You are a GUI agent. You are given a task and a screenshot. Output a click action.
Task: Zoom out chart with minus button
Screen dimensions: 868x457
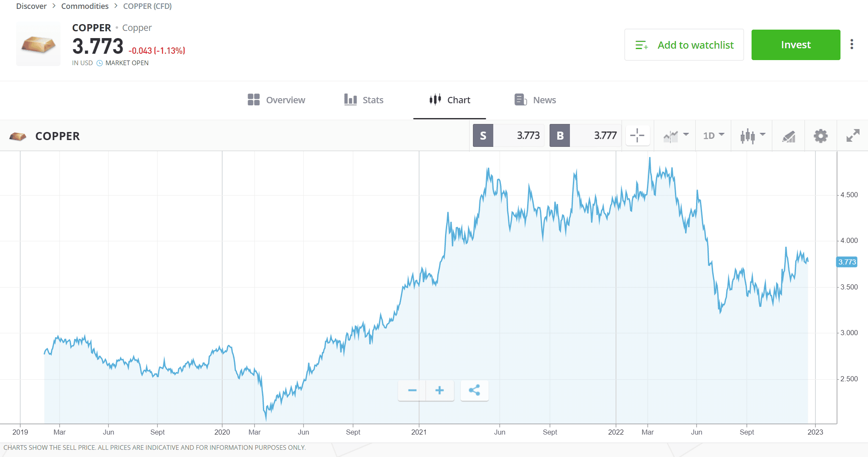(412, 390)
